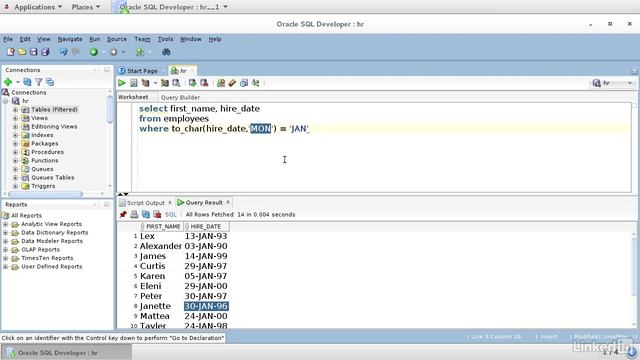Collapse the hr connection node
Screen dimensions: 640x360
pos(5,101)
